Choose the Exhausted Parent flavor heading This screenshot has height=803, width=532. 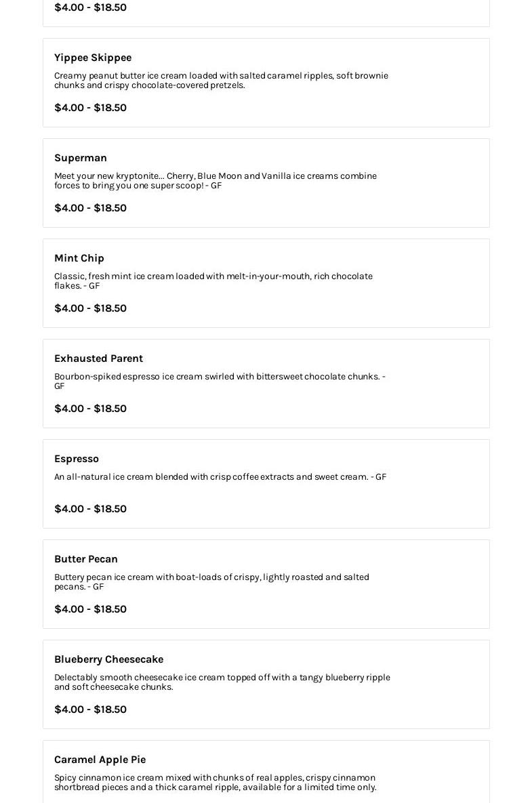(98, 358)
